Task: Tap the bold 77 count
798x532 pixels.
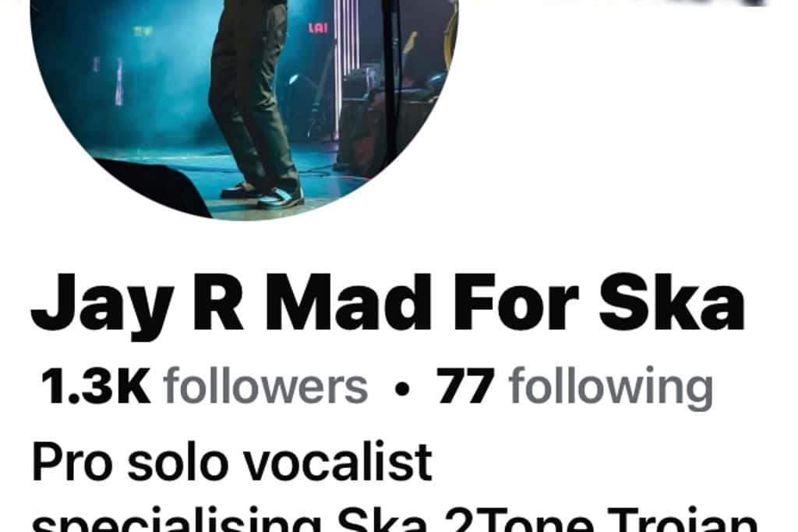Action: click(465, 386)
